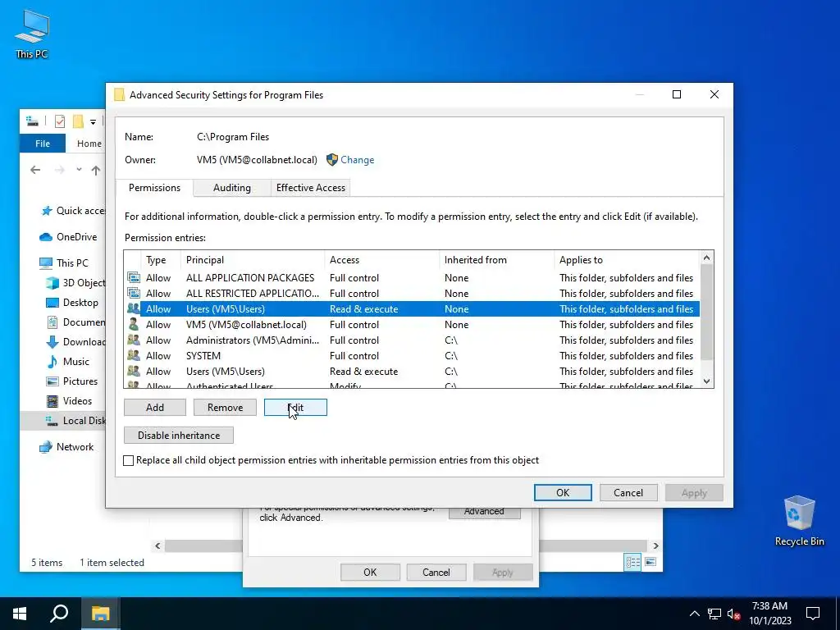Screen dimensions: 840x630
Task: Show hidden system tray icons
Action: (x=694, y=614)
